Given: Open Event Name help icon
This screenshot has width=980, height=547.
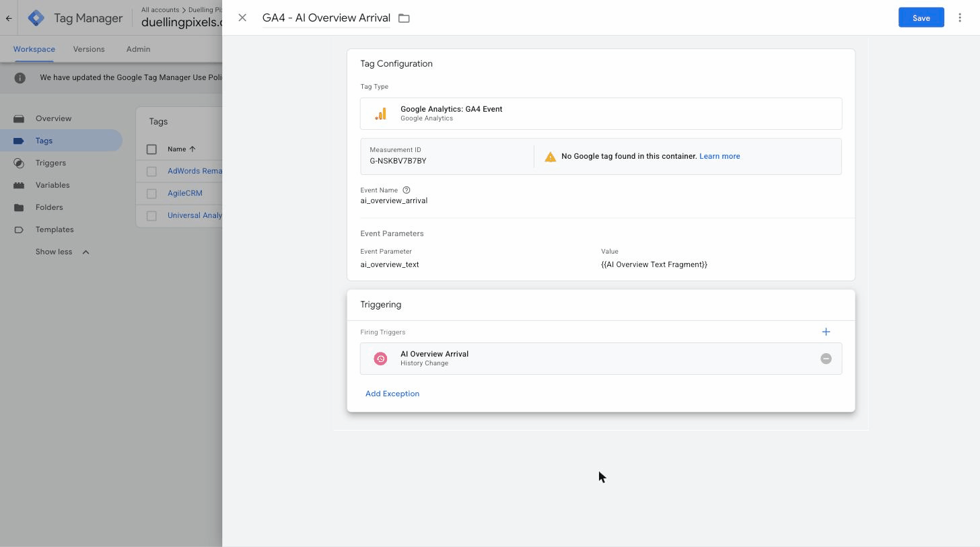Looking at the screenshot, I should click(x=406, y=190).
